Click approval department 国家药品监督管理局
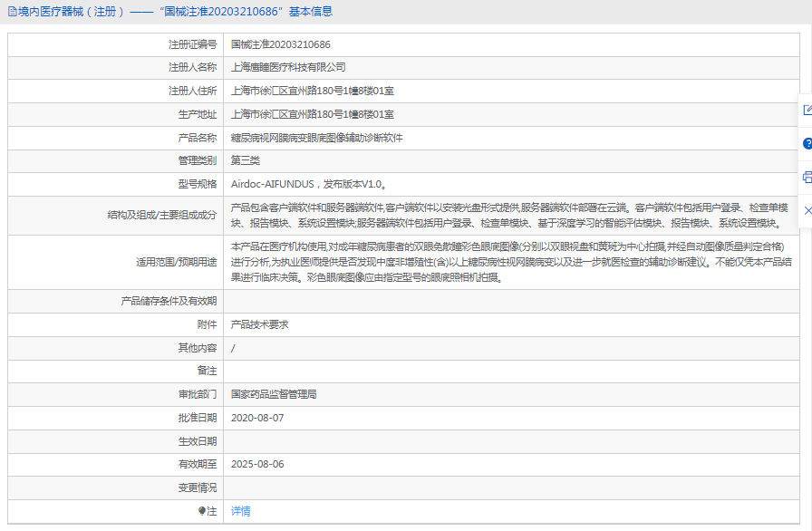Viewport: 812px width, 531px height. coord(274,394)
